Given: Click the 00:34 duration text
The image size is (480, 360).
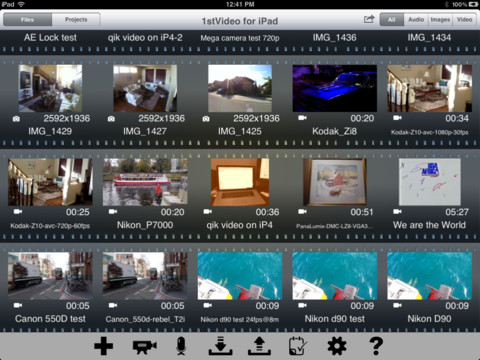Looking at the screenshot, I should pyautogui.click(x=457, y=118).
